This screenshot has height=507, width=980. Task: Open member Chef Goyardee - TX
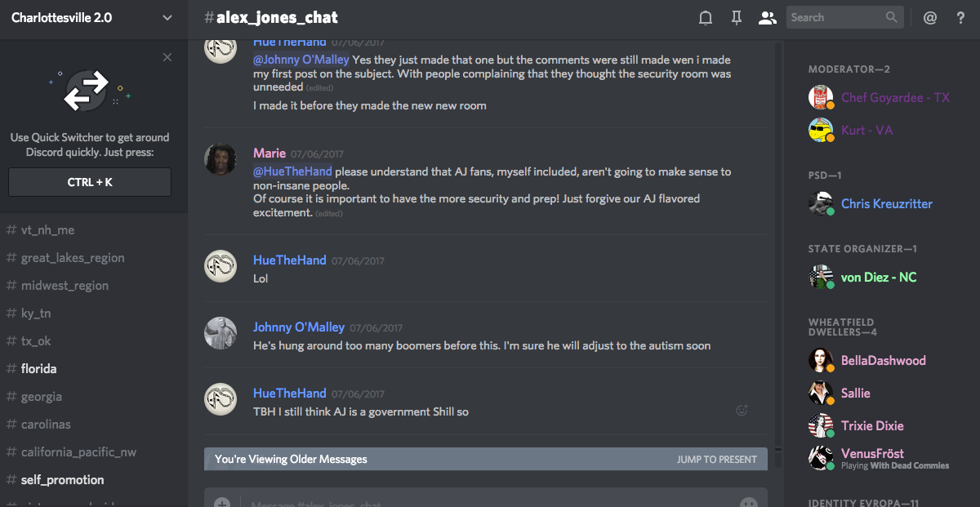pos(895,97)
